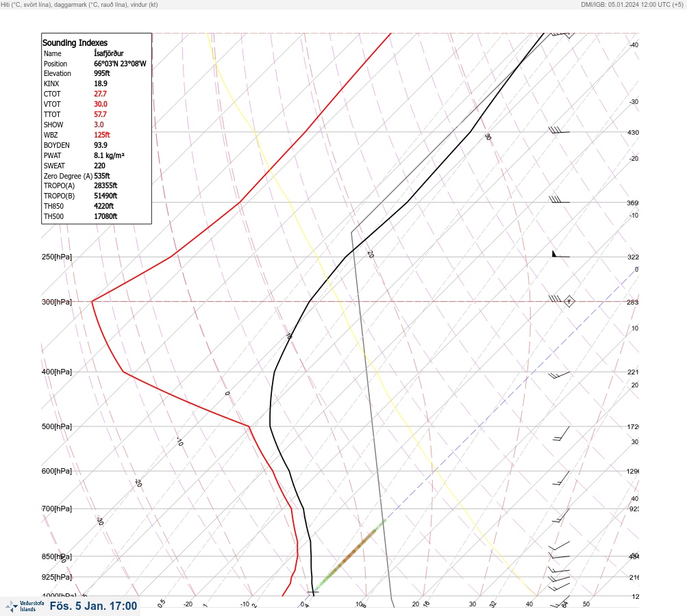Click the red dewpoint line kink at 500 hPa
This screenshot has height=616, width=687.
[x=249, y=426]
